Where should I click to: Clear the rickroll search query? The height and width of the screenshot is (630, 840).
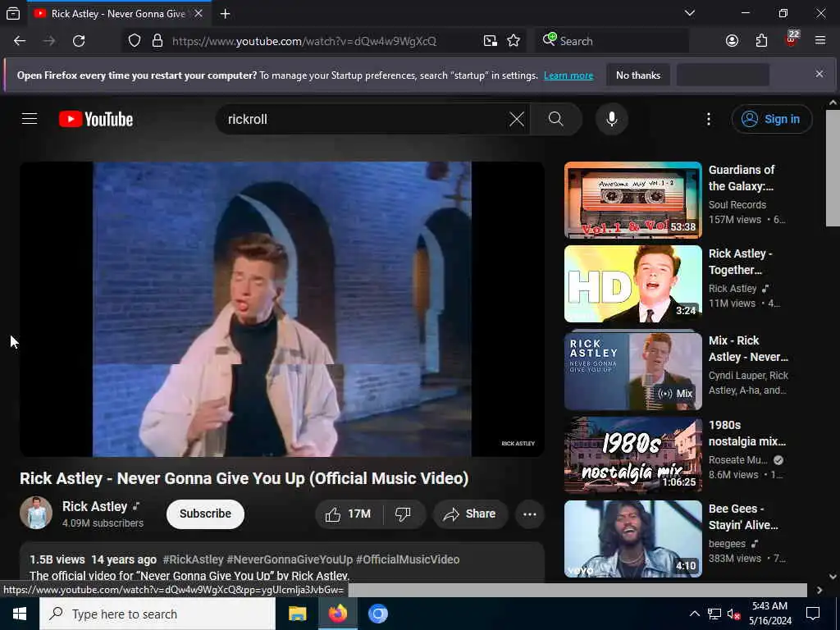coord(517,119)
